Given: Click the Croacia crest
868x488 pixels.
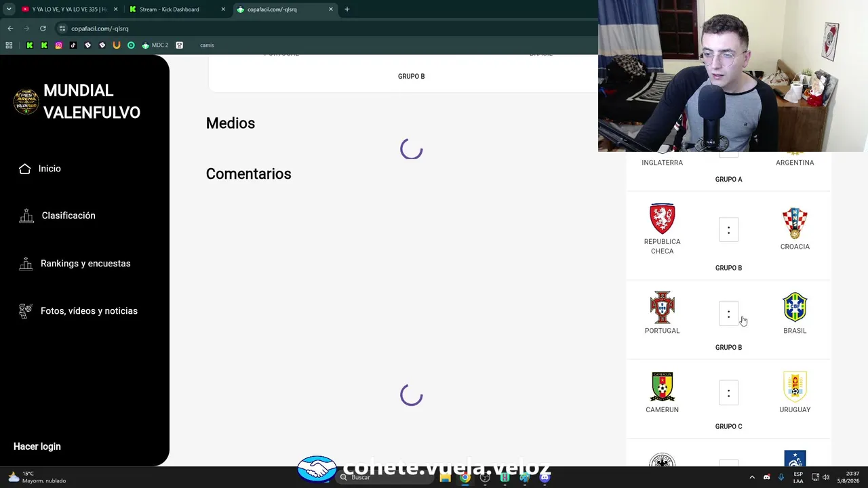Looking at the screenshot, I should click(x=795, y=223).
